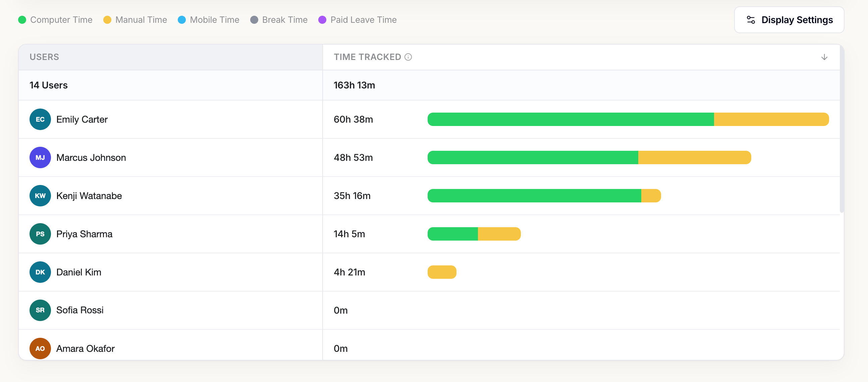The image size is (868, 382).
Task: Open Daniel Kim's user name
Action: pyautogui.click(x=78, y=272)
